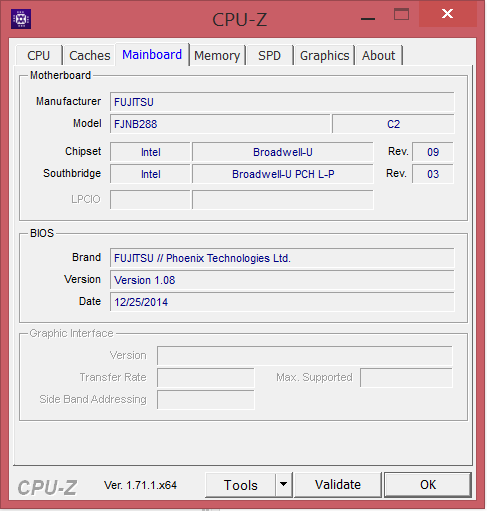
Task: Click the Ver. 1.71.1.x64 version label
Action: (140, 485)
